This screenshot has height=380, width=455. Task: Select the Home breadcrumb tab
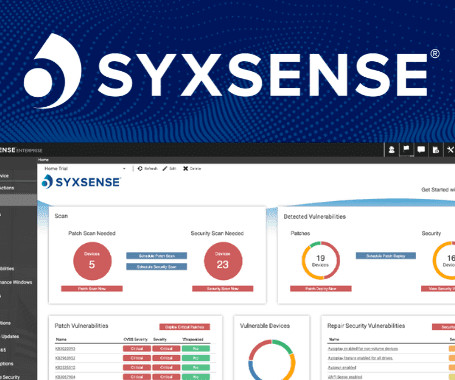pyautogui.click(x=43, y=160)
